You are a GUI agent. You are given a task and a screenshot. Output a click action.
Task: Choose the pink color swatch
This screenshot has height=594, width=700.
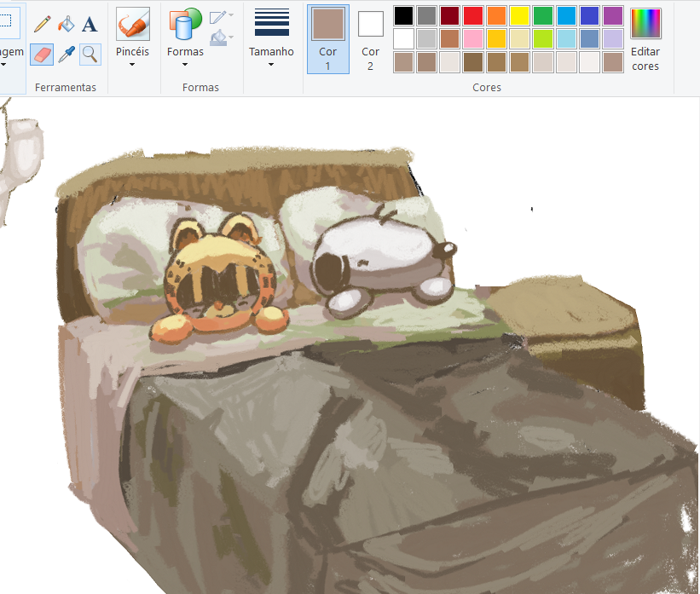(x=473, y=39)
